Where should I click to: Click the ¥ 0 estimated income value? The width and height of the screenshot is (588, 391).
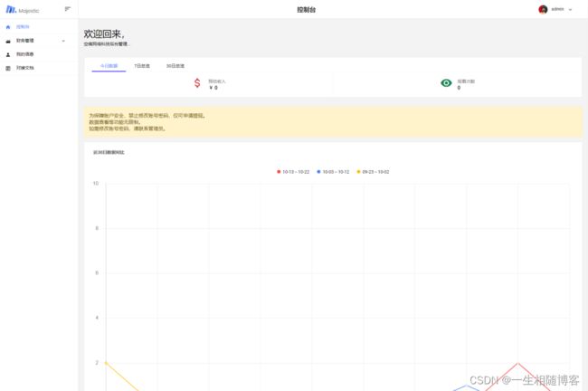click(213, 88)
